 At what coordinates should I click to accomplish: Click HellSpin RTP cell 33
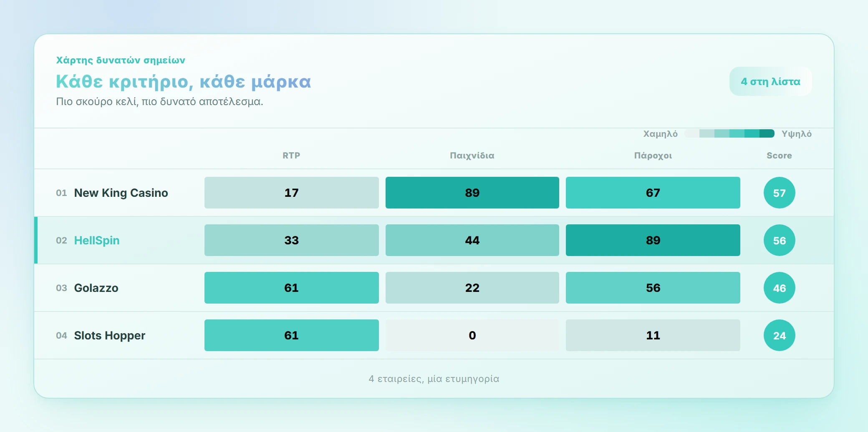[292, 240]
